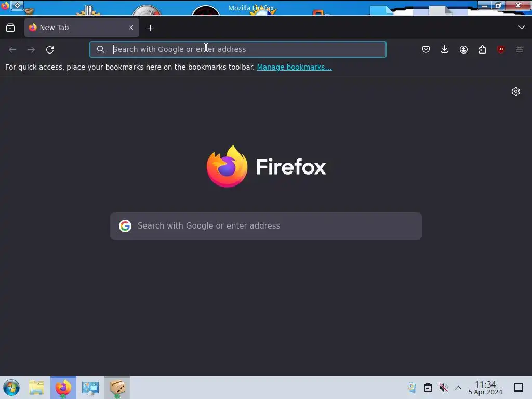Screen dimensions: 532x399
Task: Open the clipboard tray icon
Action: pos(428,388)
